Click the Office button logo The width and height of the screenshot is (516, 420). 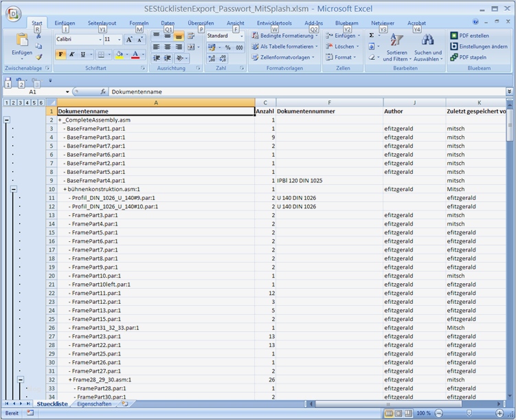coord(12,14)
